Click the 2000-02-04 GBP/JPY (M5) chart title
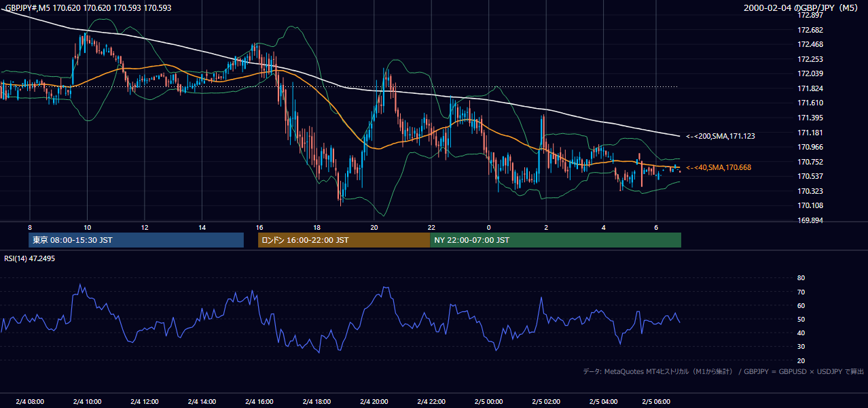The width and height of the screenshot is (868, 408). 801,8
